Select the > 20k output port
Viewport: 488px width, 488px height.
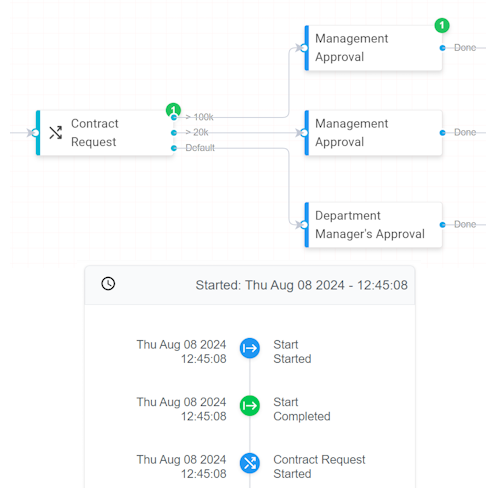[x=174, y=133]
